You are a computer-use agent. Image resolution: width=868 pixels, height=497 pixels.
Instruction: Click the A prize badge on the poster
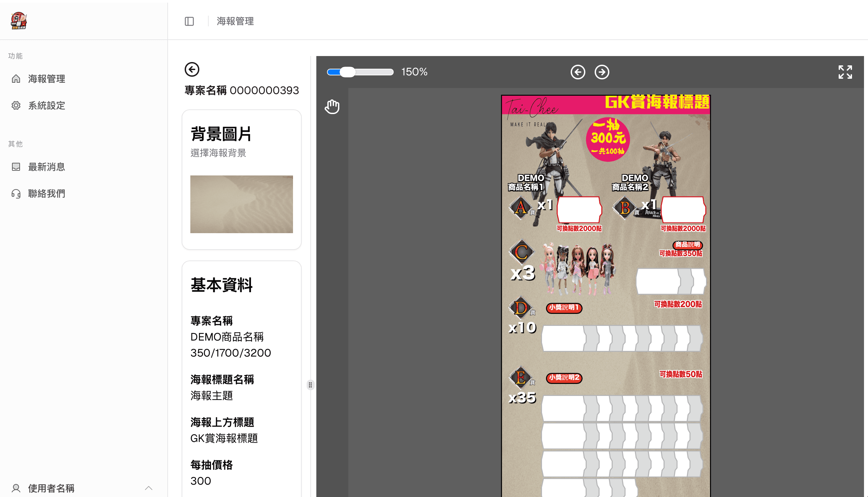click(521, 207)
